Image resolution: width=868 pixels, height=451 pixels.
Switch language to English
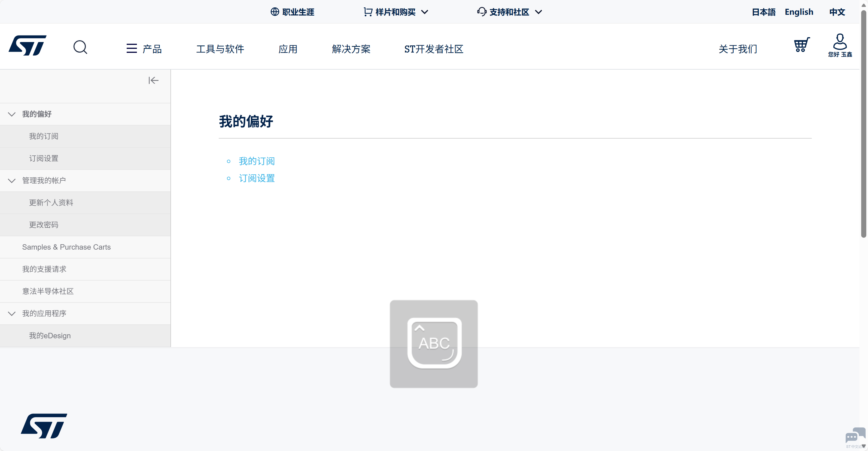click(799, 12)
